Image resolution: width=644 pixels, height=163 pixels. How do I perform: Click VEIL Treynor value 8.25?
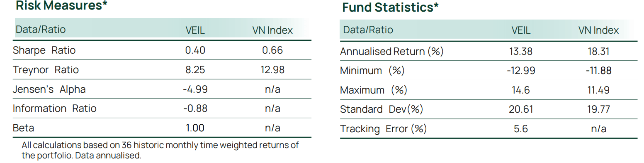(195, 69)
